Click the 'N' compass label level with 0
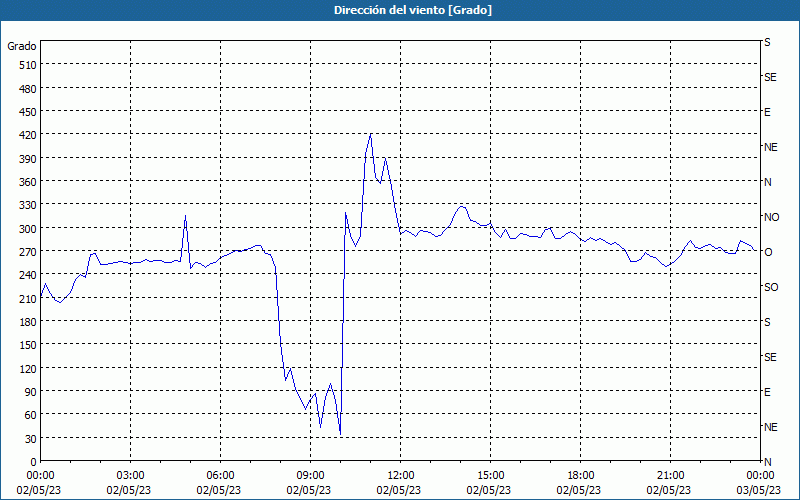The width and height of the screenshot is (800, 500). (767, 462)
